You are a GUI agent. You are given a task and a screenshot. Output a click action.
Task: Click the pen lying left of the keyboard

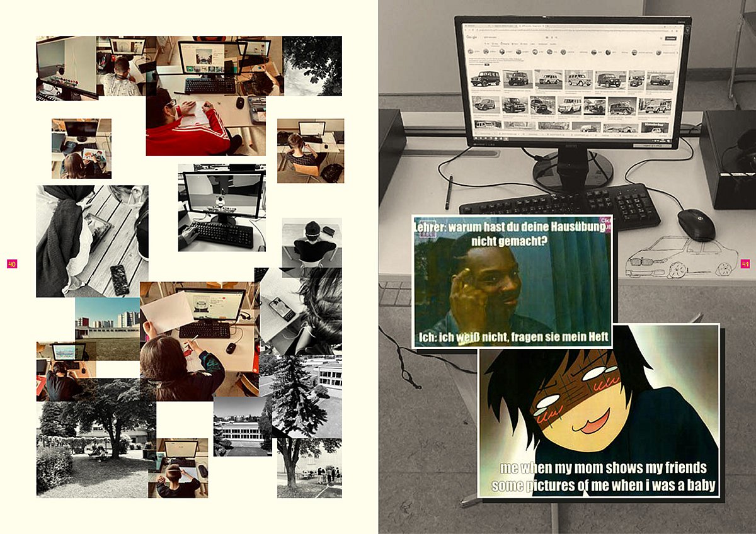point(449,192)
